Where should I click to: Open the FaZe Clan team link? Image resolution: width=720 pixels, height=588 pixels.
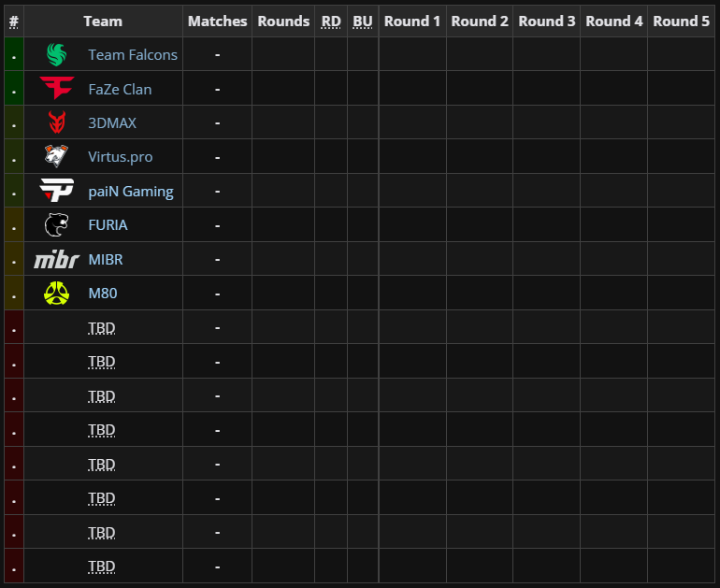pos(120,89)
